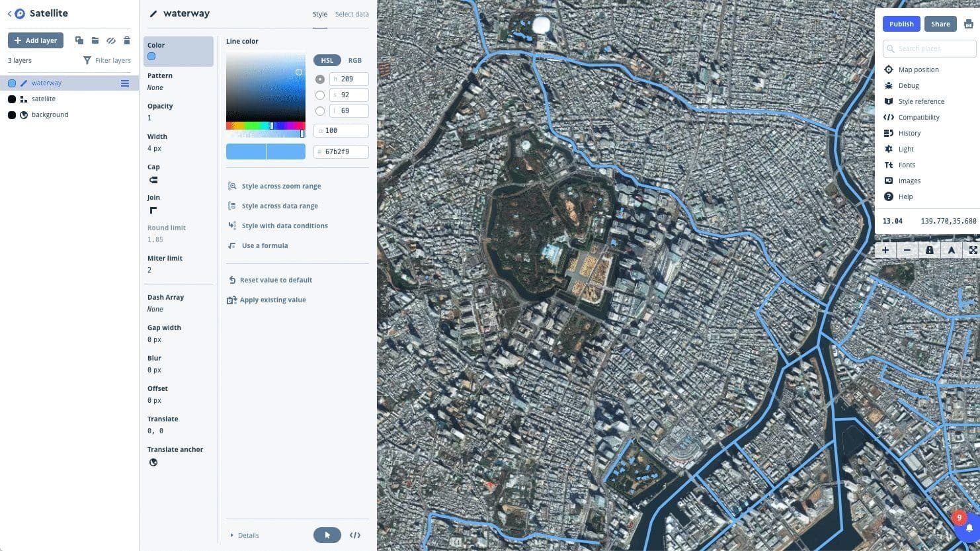The width and height of the screenshot is (980, 551).
Task: Select the saturation radio button
Action: [320, 95]
